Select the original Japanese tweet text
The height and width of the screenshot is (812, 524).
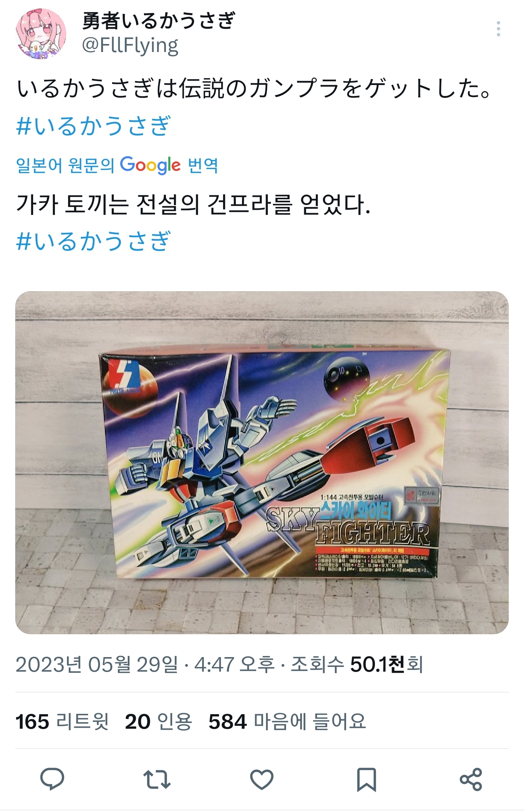254,88
